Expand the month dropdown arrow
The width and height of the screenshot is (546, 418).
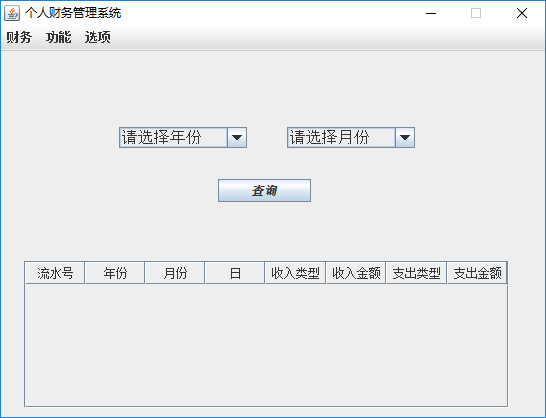[405, 138]
